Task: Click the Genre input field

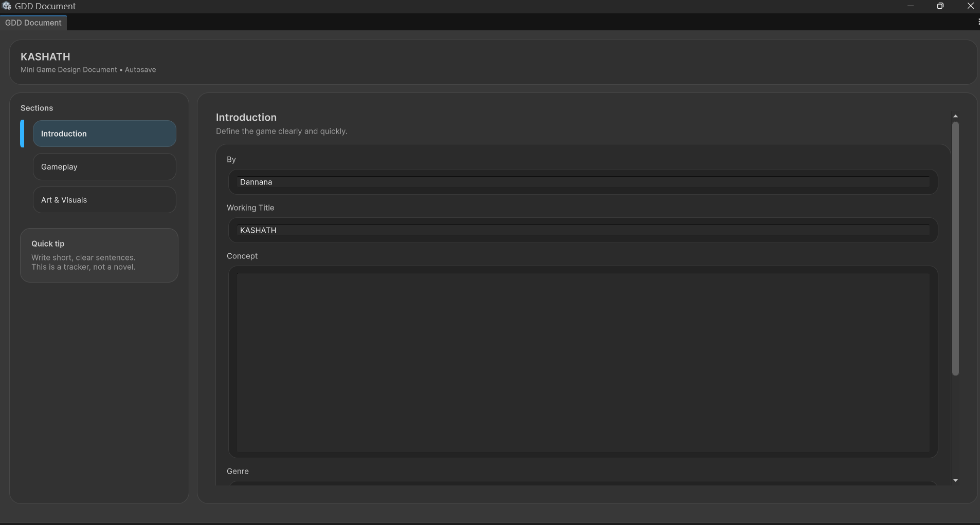Action: [581, 488]
